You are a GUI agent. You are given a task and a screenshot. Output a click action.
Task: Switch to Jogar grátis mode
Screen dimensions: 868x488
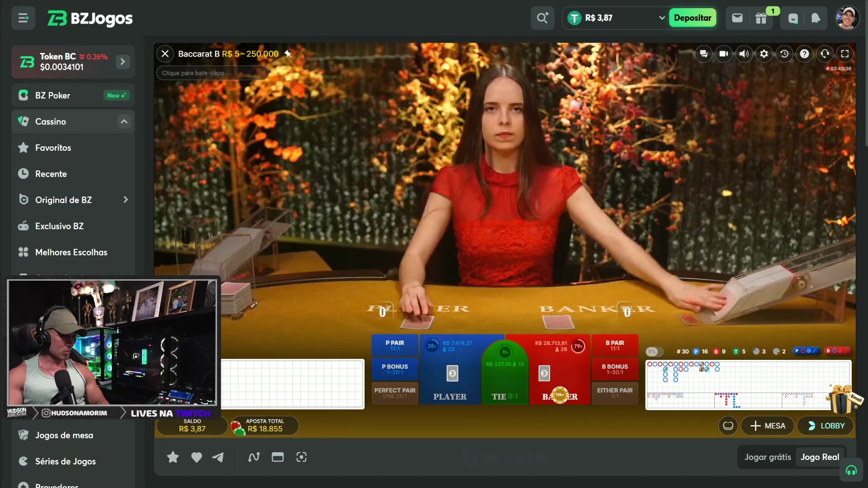[x=768, y=457]
